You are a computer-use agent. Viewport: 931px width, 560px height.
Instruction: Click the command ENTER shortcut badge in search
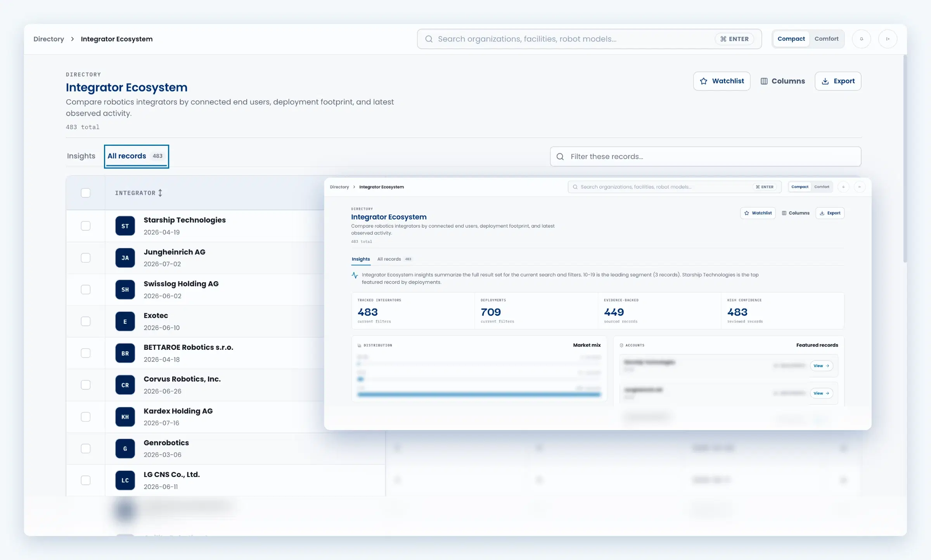pyautogui.click(x=734, y=39)
